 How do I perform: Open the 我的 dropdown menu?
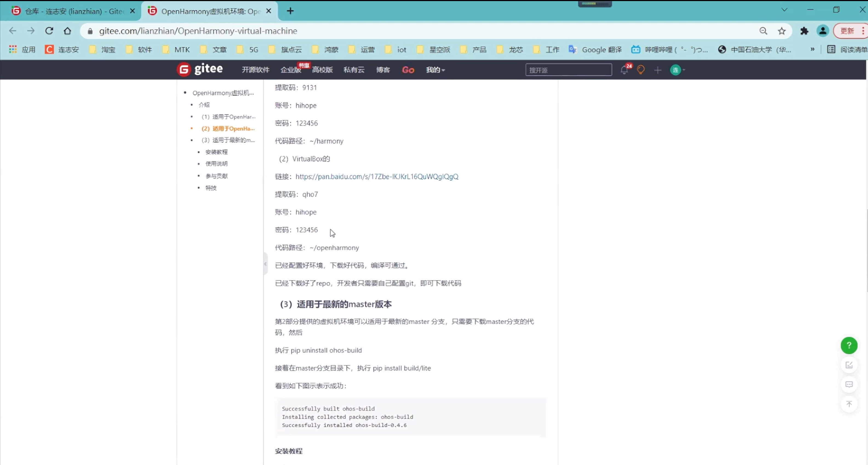435,70
